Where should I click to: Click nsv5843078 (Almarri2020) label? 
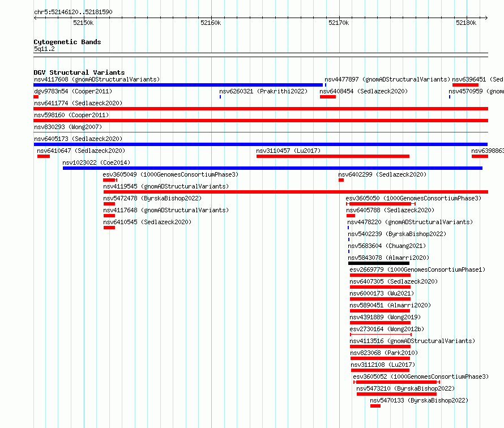(388, 258)
